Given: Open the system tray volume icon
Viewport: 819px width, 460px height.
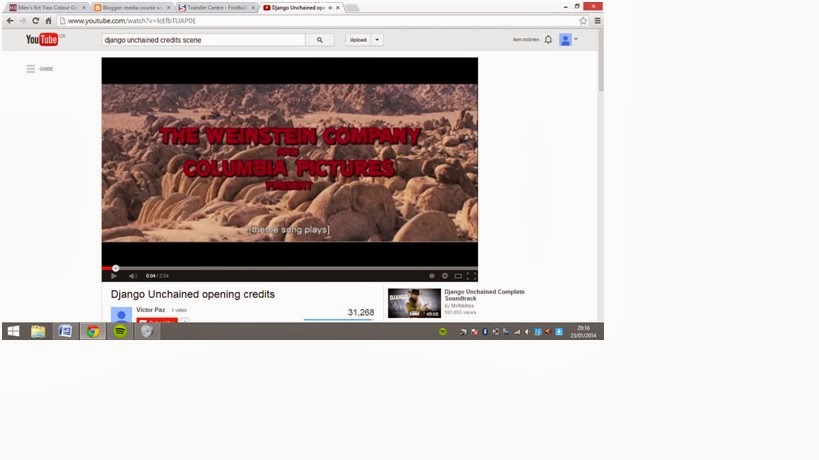Looking at the screenshot, I should tap(527, 332).
